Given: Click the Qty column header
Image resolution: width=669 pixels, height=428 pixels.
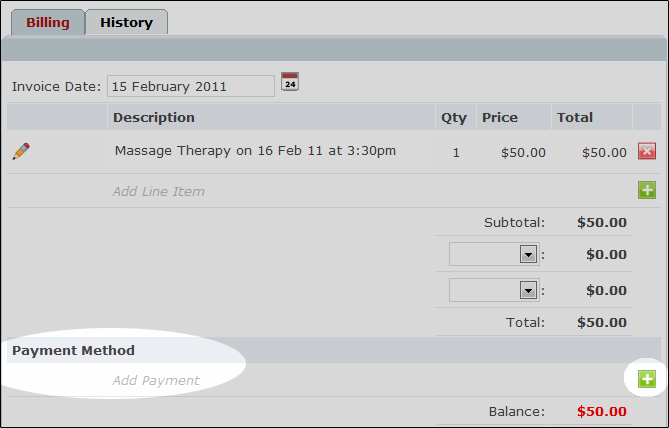Looking at the screenshot, I should [454, 118].
